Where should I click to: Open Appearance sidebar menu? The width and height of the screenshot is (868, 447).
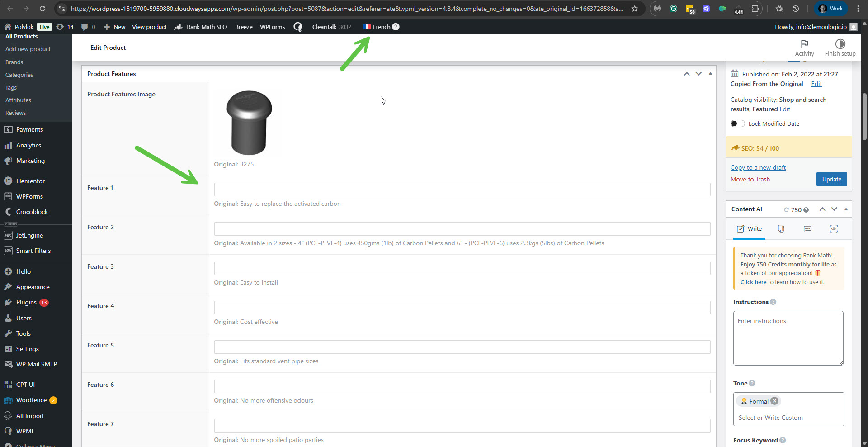click(x=33, y=287)
